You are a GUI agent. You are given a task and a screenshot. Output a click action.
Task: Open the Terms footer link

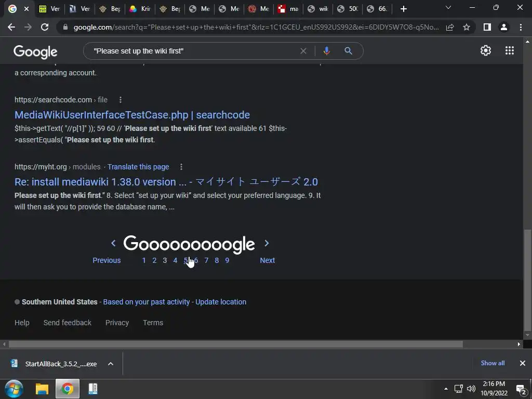pyautogui.click(x=153, y=323)
